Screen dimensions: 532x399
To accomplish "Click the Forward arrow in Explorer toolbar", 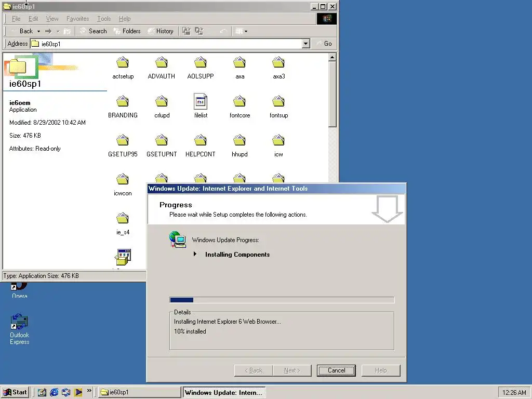I will pos(48,31).
